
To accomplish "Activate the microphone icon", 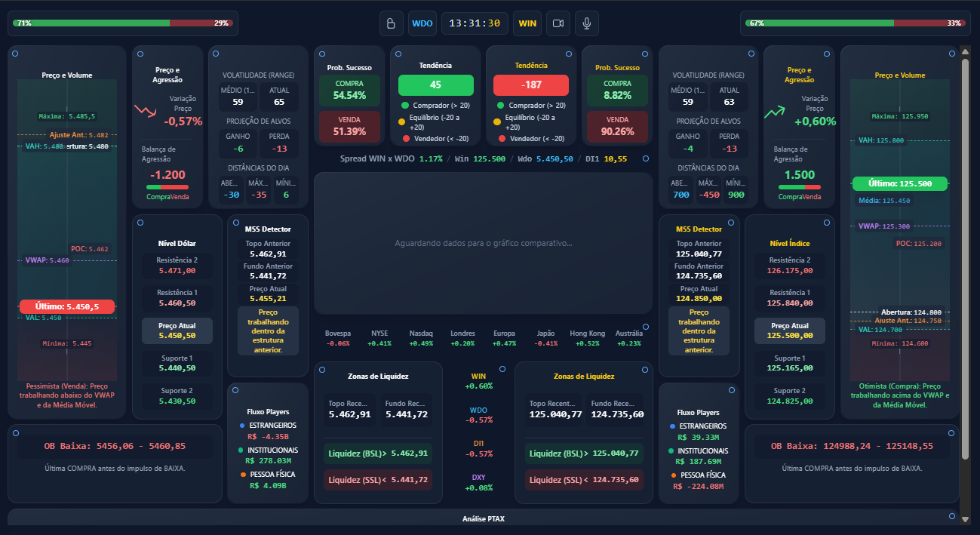I will point(586,23).
